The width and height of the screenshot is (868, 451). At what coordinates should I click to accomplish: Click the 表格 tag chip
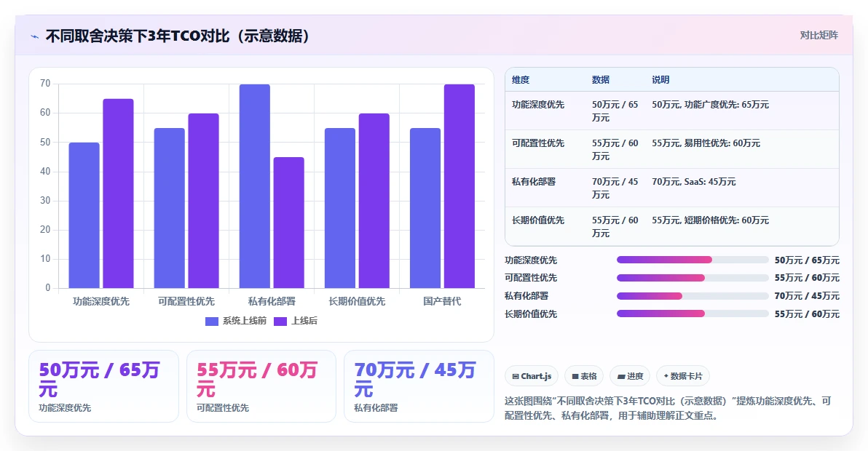click(584, 376)
